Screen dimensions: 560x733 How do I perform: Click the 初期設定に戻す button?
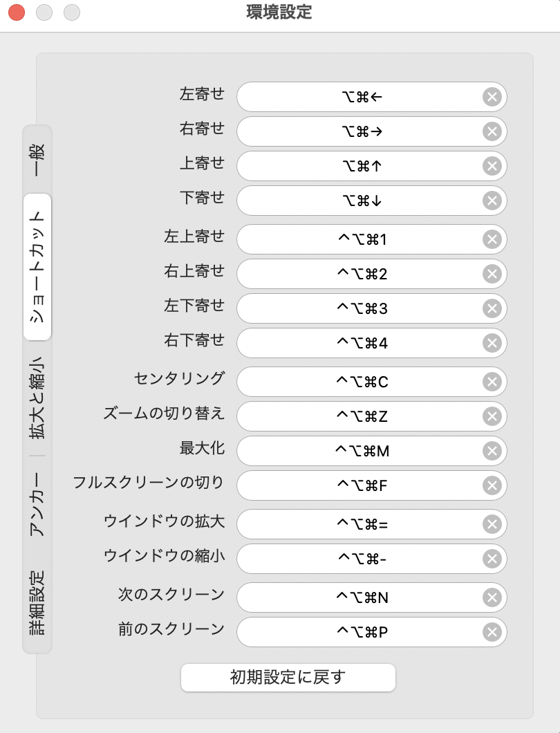pyautogui.click(x=288, y=677)
